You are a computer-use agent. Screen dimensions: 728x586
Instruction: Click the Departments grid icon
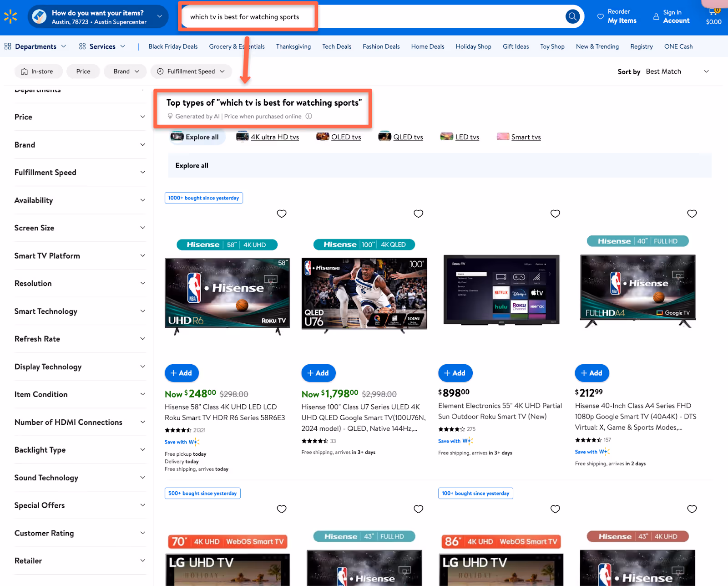(x=8, y=46)
